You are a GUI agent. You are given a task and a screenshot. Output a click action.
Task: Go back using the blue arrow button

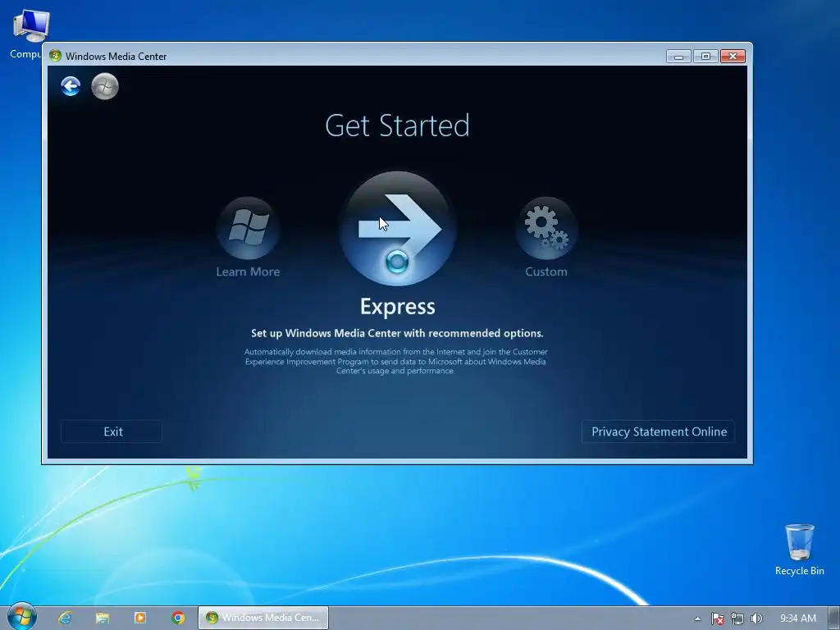(x=71, y=86)
